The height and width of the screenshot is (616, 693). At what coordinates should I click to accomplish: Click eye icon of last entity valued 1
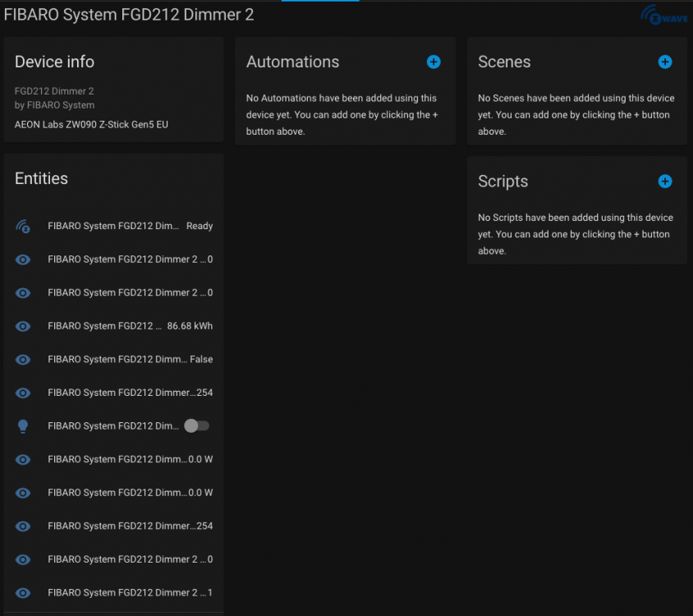click(23, 592)
